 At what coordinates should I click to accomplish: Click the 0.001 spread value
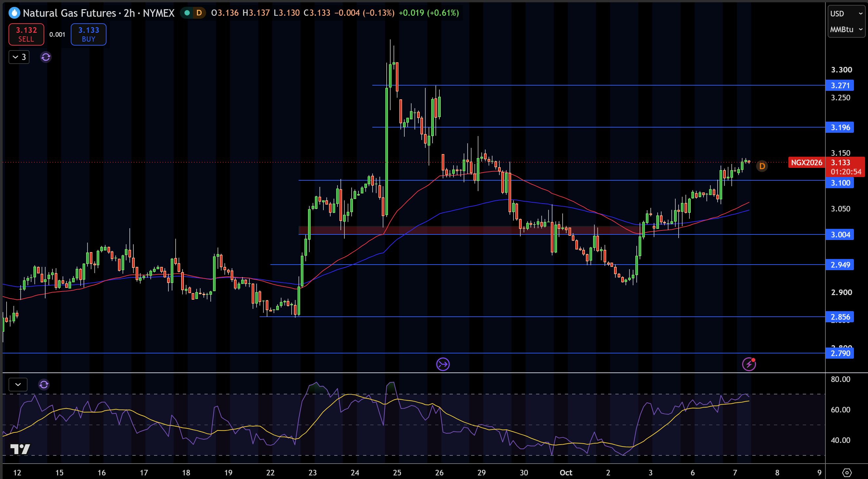pyautogui.click(x=57, y=34)
